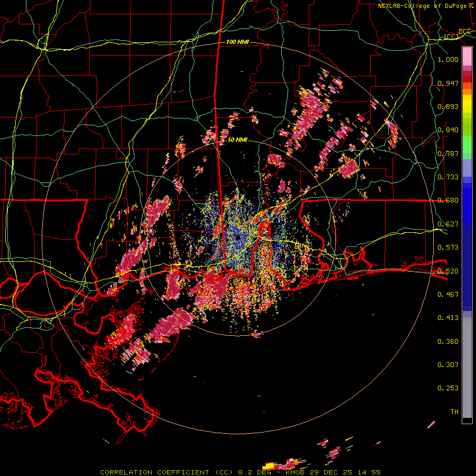476x476 pixels.
Task: Click the 14:55 time stamp
Action: point(369,472)
